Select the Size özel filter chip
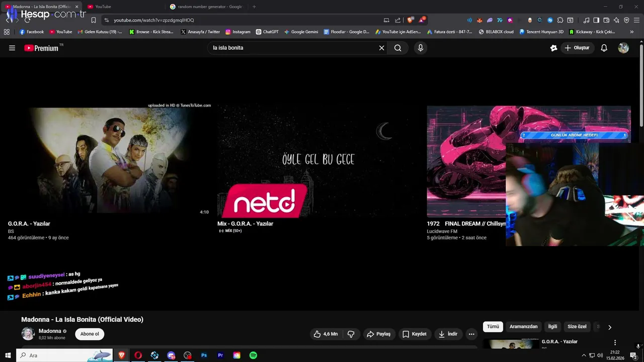 (577, 327)
